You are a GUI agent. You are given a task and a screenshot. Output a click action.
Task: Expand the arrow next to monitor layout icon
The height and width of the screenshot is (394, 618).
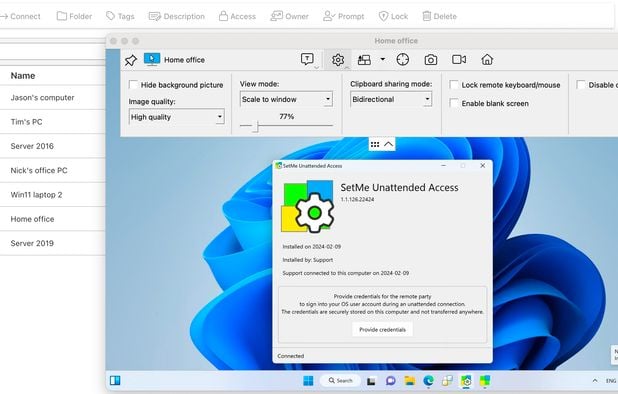382,59
